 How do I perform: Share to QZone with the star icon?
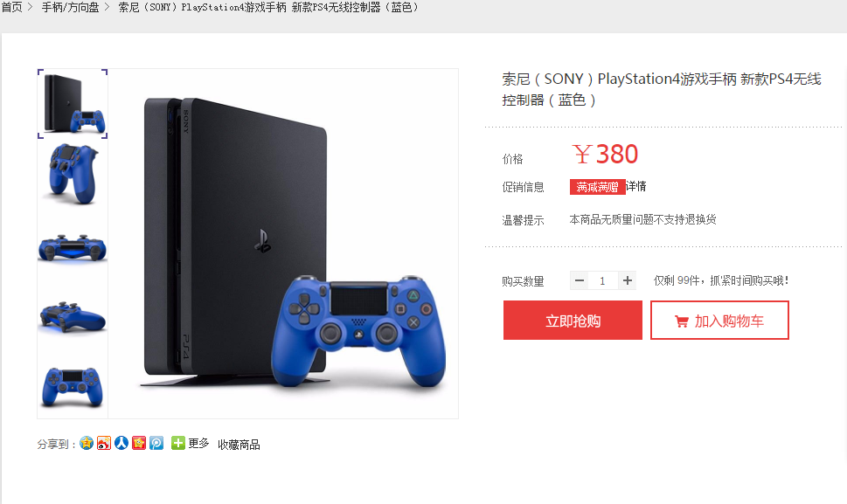click(x=87, y=443)
